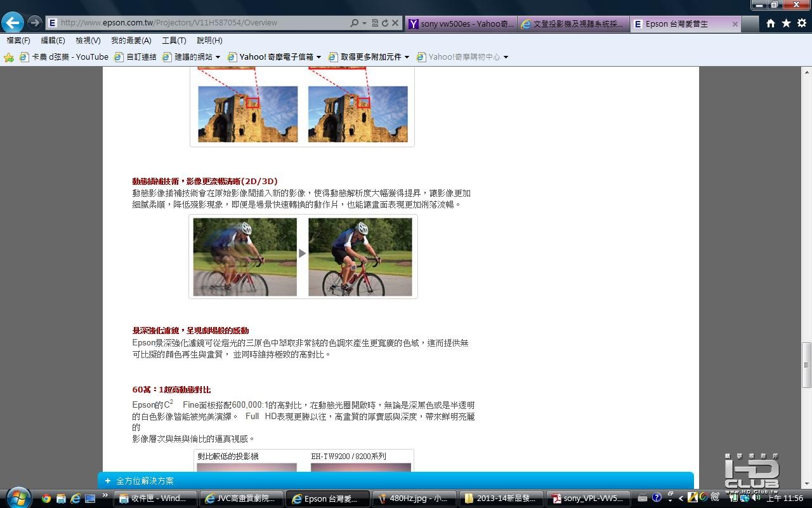This screenshot has width=812, height=508.
Task: Expand the Yahoo!奇摩電子信箱 dropdown arrow
Action: (x=318, y=57)
